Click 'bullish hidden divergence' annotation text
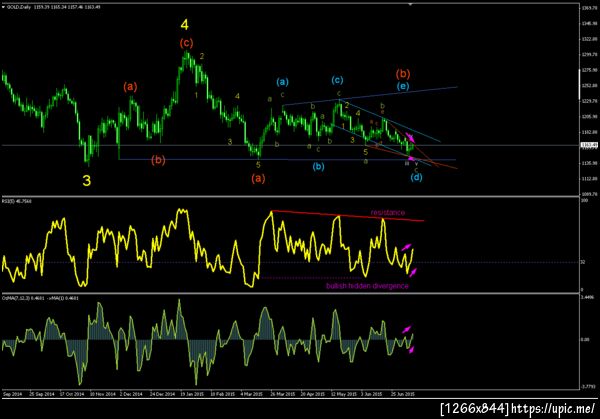 point(367,286)
